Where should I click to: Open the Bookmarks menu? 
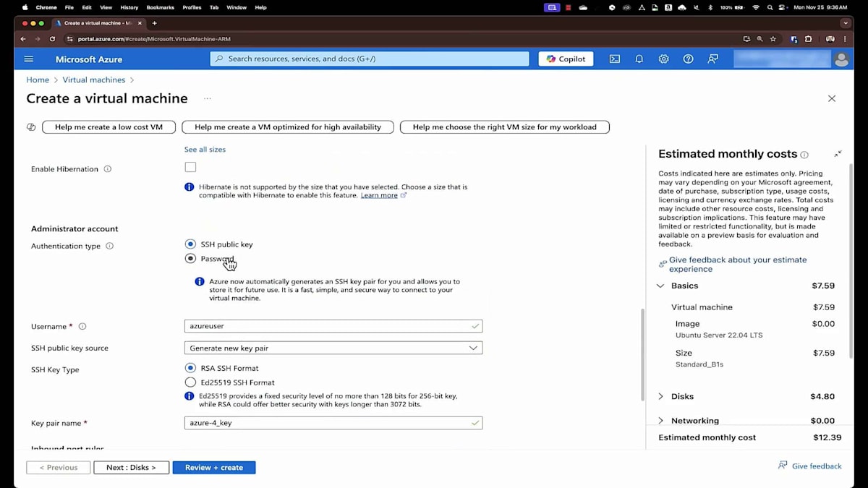pos(161,7)
